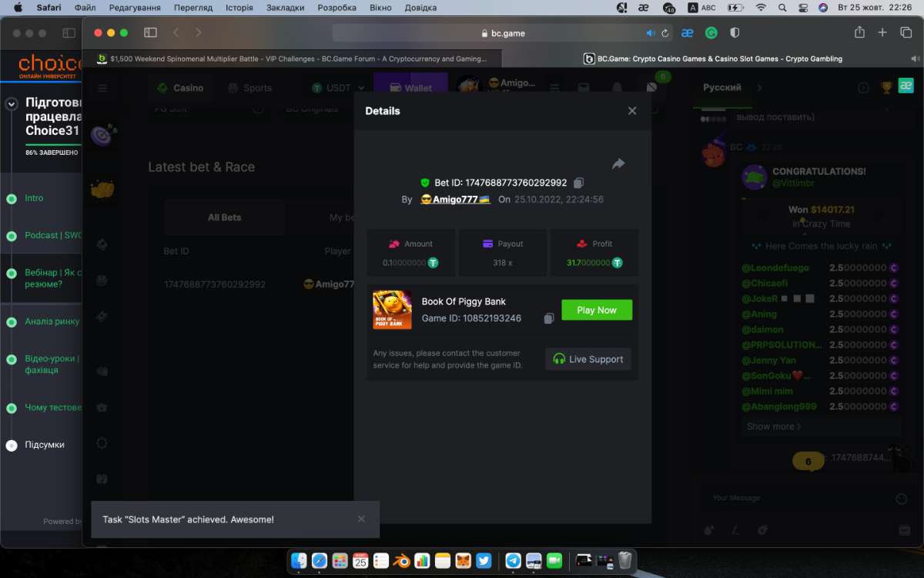Open Telegram from the Dock
Screen dimensions: 924x578
tap(513, 560)
